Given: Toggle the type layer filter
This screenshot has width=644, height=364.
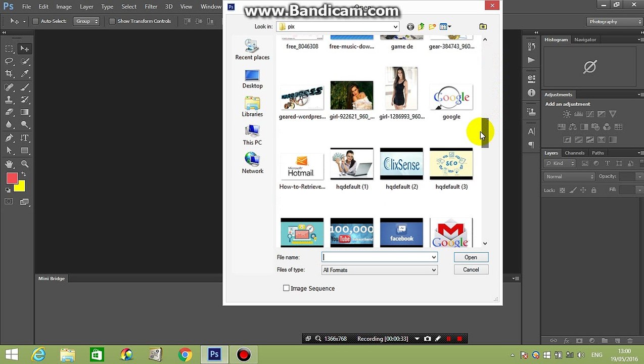Looking at the screenshot, I should point(607,163).
